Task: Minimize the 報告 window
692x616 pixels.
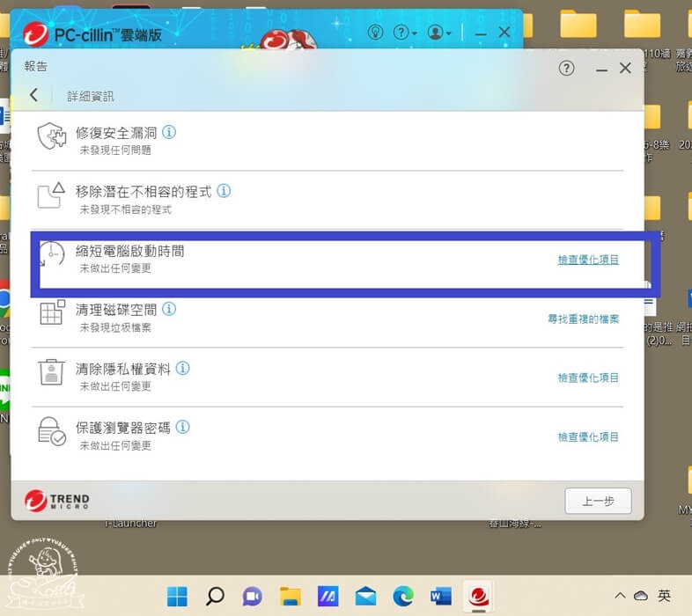Action: (x=601, y=70)
